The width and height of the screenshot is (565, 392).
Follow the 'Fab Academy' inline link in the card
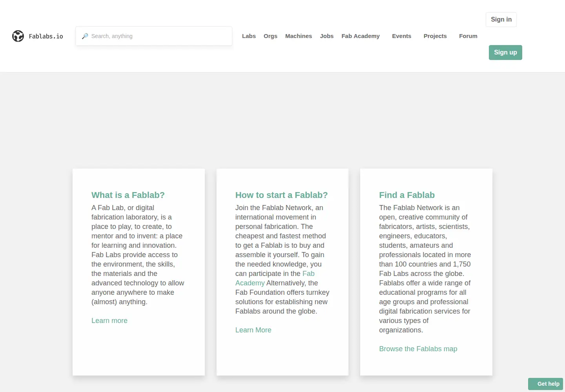[x=308, y=274]
